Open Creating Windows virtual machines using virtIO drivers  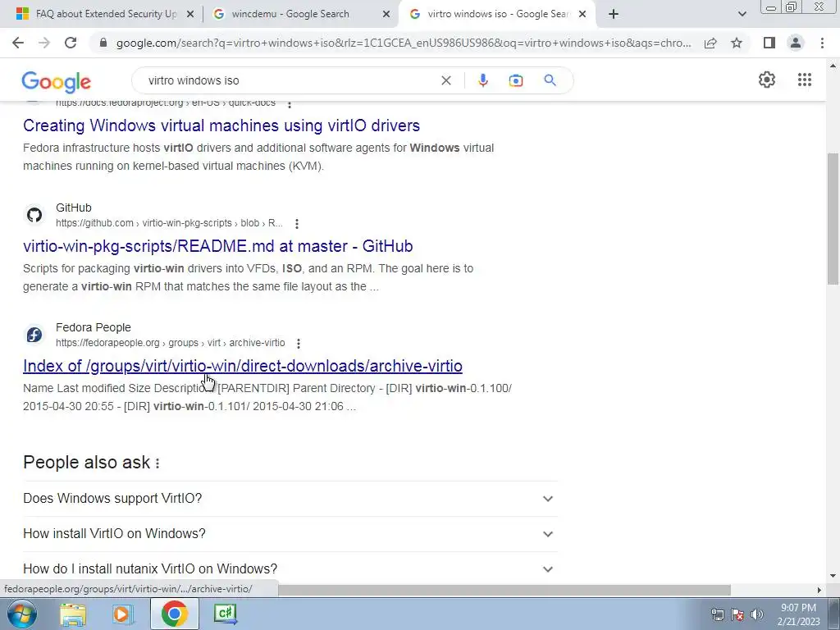click(x=221, y=126)
